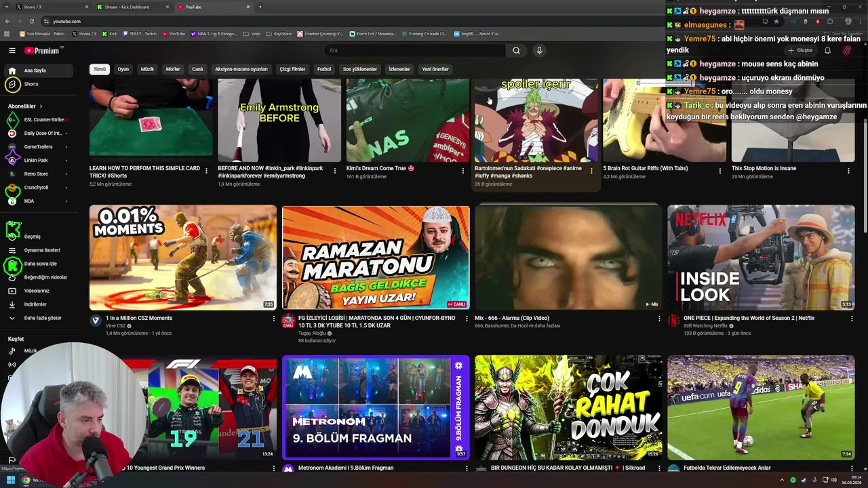Image resolution: width=868 pixels, height=488 pixels.
Task: Open Shorts from the sidebar
Action: click(x=37, y=84)
